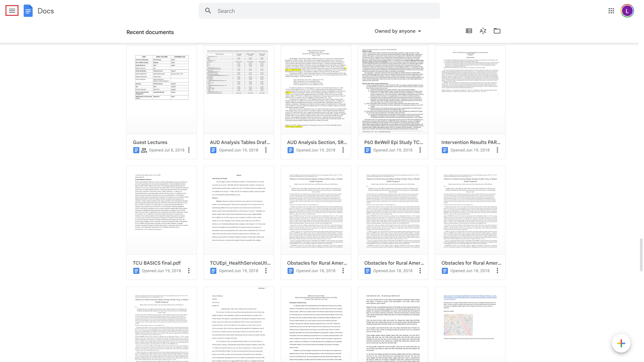
Task: Click the Google apps grid icon
Action: pos(611,11)
